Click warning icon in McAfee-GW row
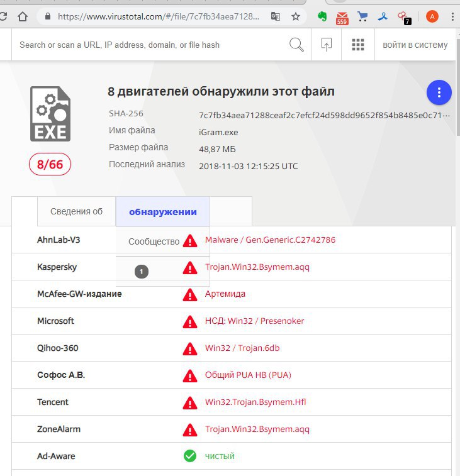This screenshot has height=476, width=460. [x=190, y=295]
